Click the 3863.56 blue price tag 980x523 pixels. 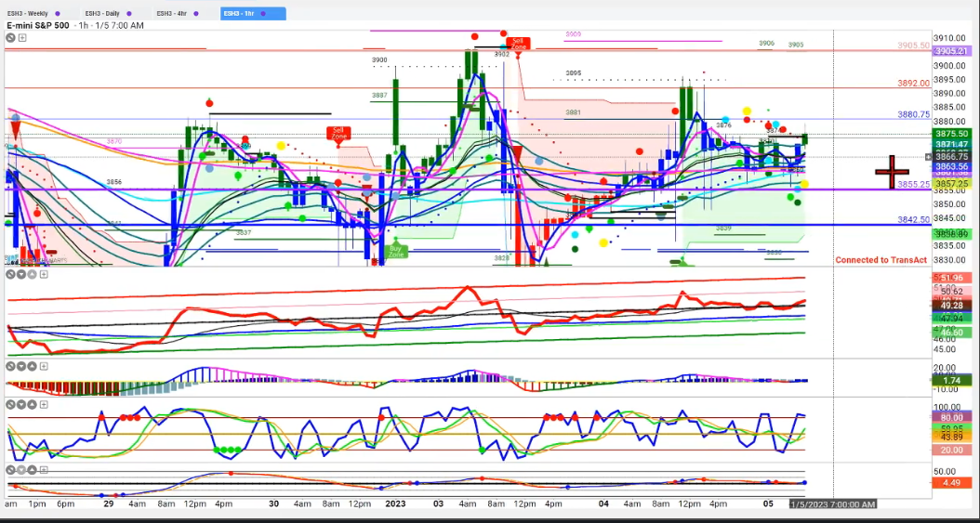(x=951, y=166)
